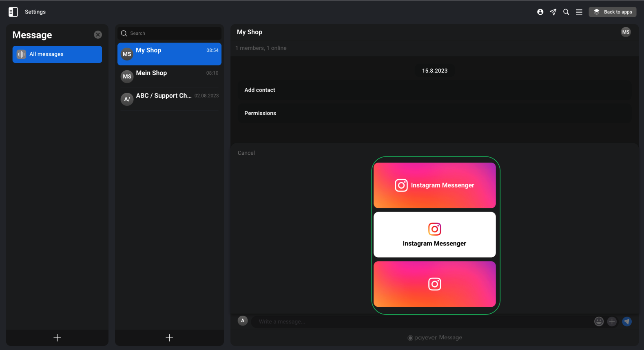Open the Mein Shop conversation
This screenshot has width=644, height=350.
[x=170, y=76]
